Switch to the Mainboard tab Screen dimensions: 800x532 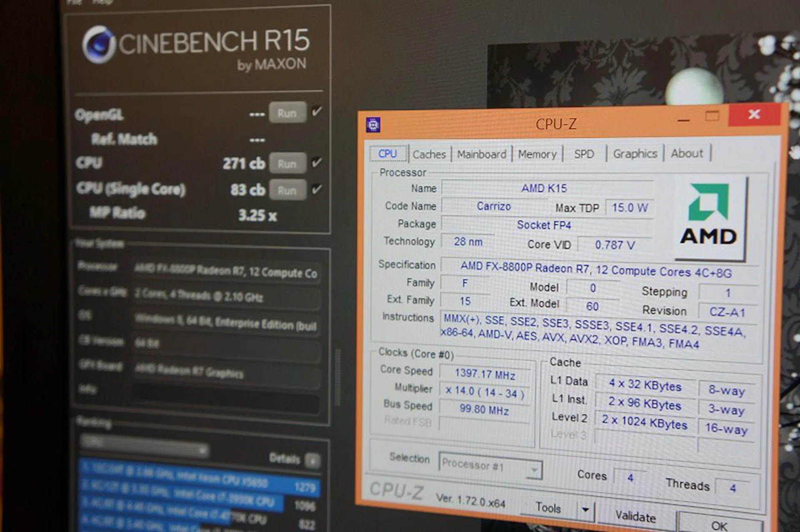click(x=481, y=155)
